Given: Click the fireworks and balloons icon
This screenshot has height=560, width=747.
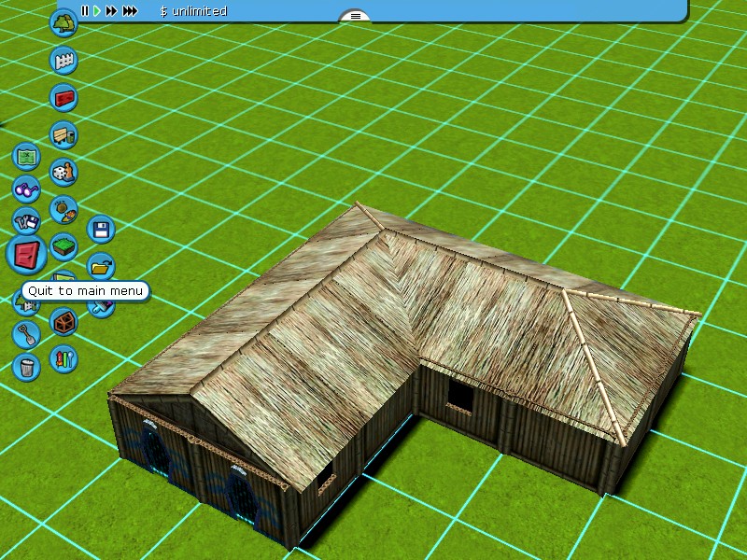Looking at the screenshot, I should point(63,357).
